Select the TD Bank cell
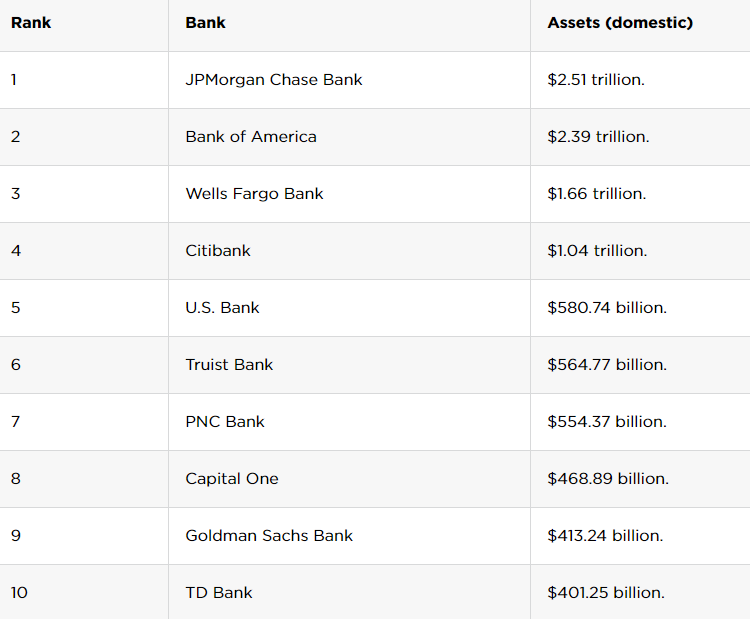 click(219, 593)
